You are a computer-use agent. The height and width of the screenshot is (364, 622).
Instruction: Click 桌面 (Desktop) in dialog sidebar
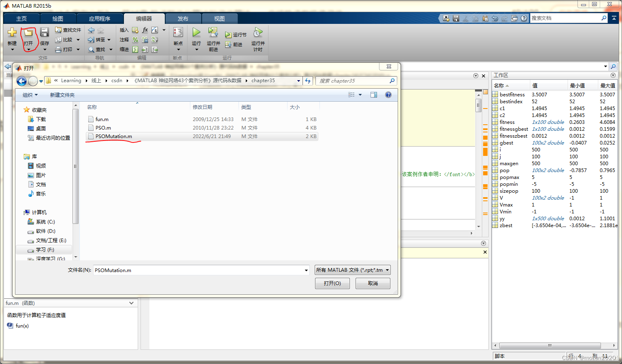pos(36,128)
